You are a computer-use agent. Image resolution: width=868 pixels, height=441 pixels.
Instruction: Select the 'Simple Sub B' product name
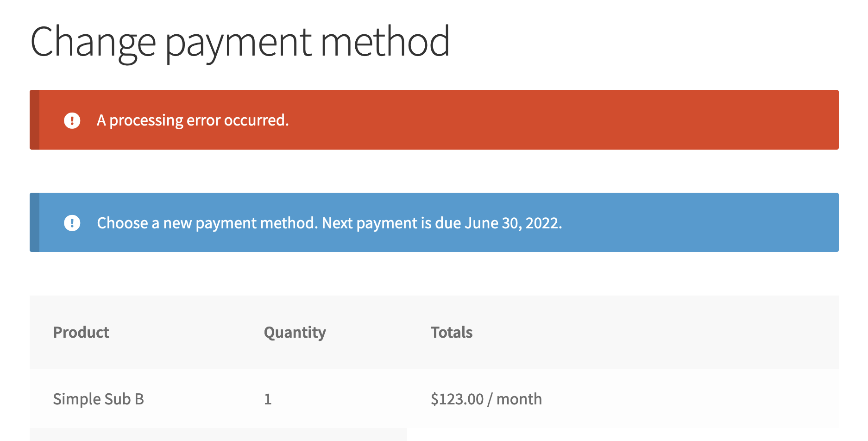point(99,399)
